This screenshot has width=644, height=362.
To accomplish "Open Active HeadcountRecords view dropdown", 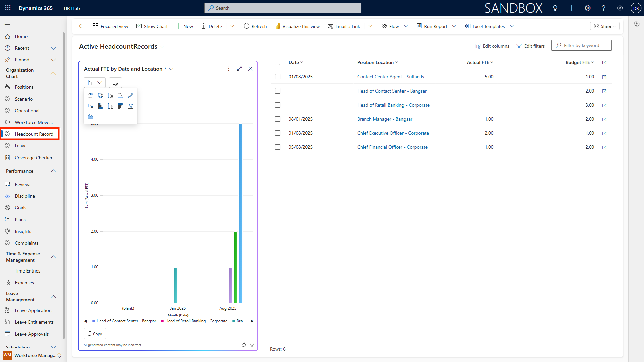I will [x=162, y=47].
